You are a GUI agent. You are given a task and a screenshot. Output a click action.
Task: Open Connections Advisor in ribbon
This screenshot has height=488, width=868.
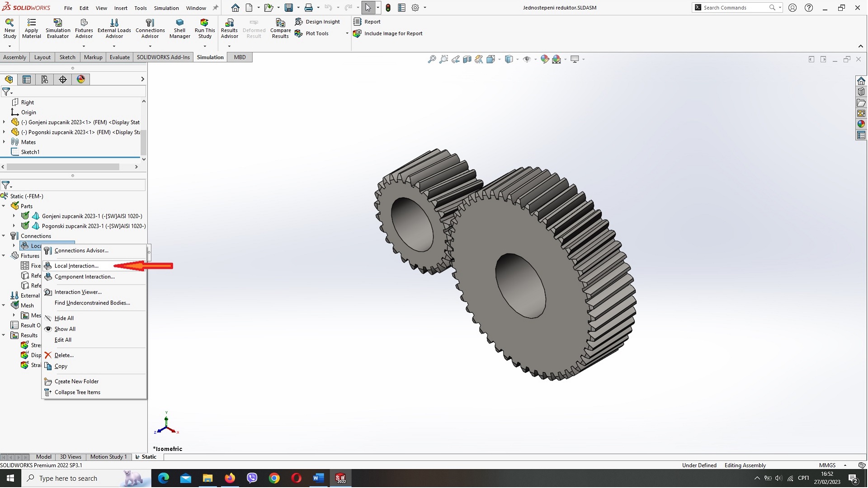point(150,28)
